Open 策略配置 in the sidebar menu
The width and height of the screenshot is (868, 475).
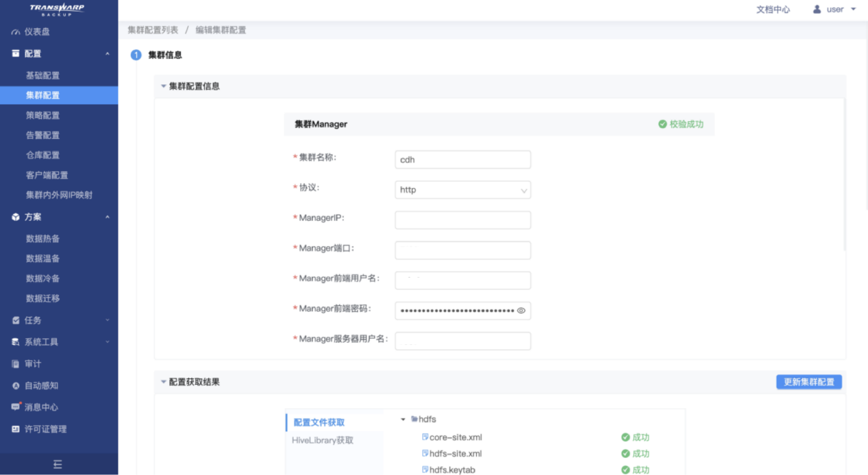[x=42, y=116]
